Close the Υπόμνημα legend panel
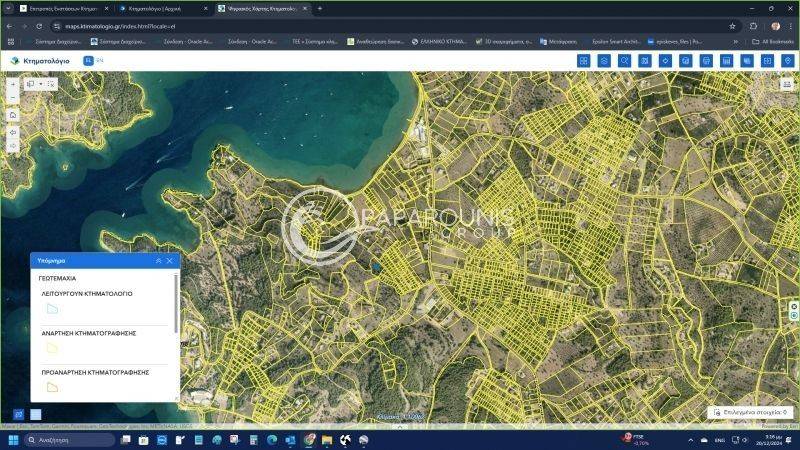800x450 pixels. coord(170,261)
